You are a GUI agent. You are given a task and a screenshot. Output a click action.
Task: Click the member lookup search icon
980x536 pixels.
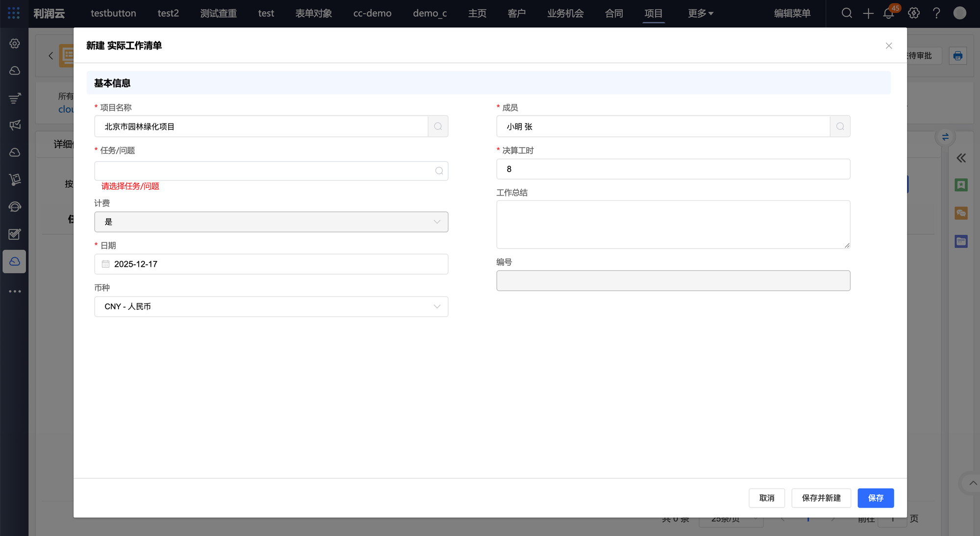[x=840, y=127]
